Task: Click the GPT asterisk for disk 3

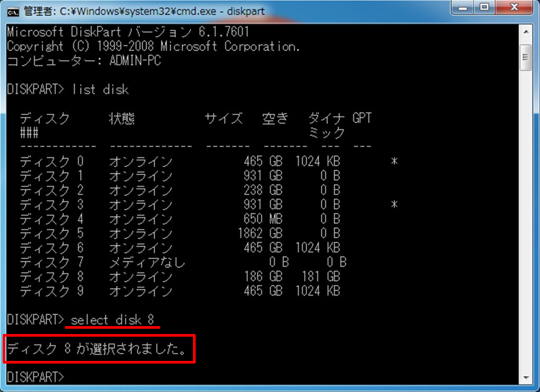Action: pyautogui.click(x=394, y=204)
